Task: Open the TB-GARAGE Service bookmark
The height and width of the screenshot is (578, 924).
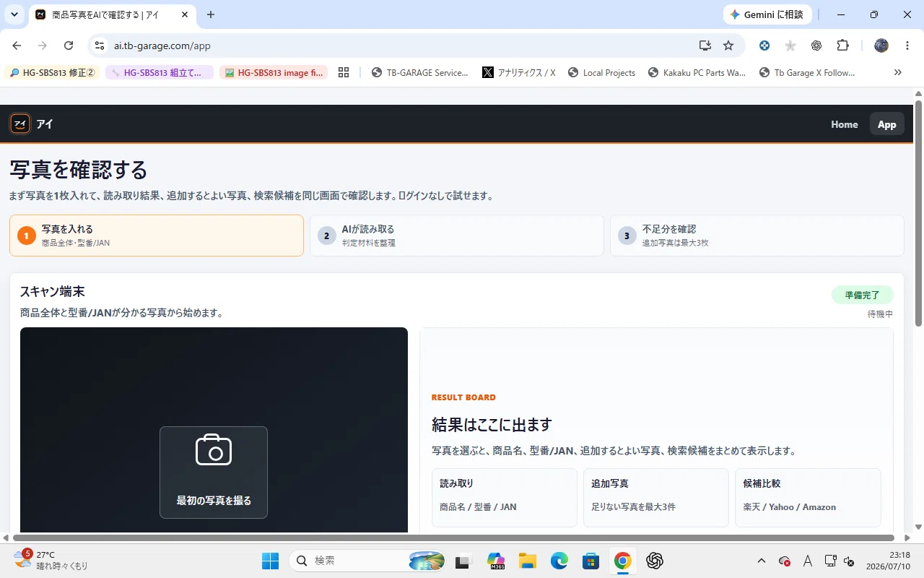Action: 419,72
